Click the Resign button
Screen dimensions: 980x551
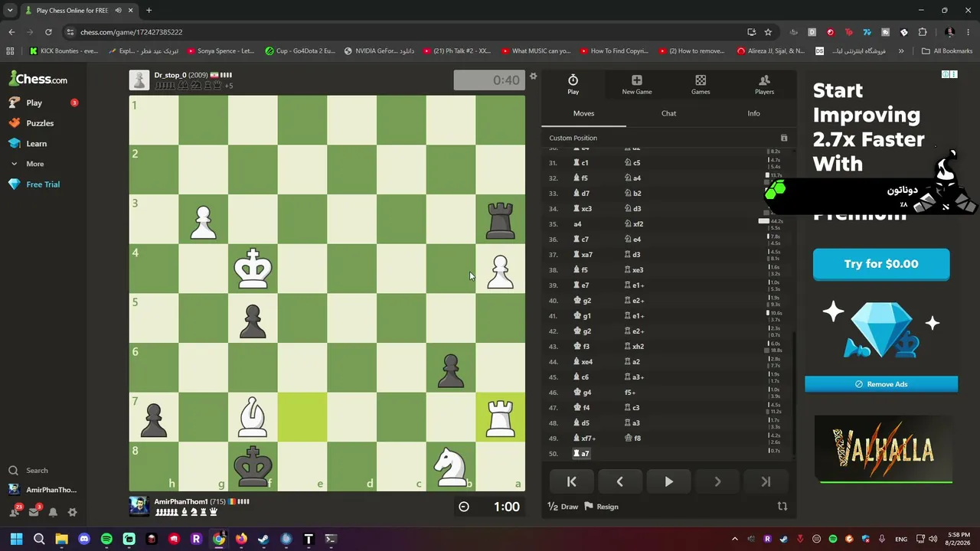pos(601,507)
